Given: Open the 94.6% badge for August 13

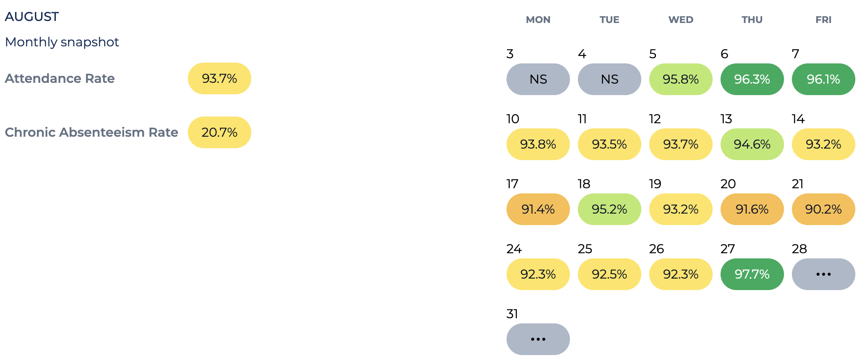Looking at the screenshot, I should click(x=752, y=144).
